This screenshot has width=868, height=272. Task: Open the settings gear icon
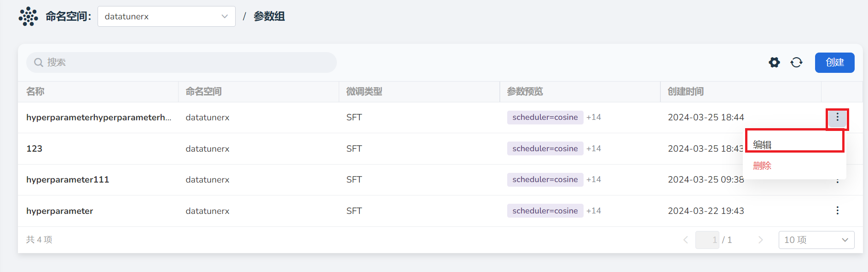(775, 62)
